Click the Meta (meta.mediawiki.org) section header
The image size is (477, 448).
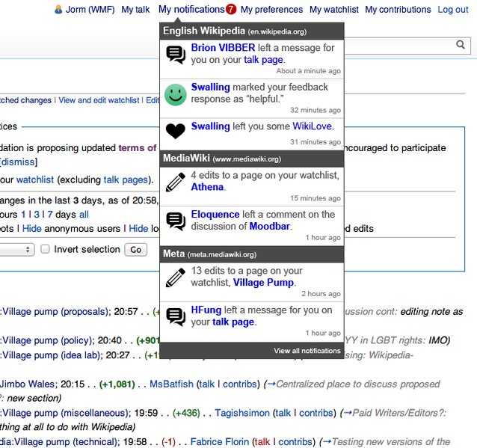click(252, 254)
